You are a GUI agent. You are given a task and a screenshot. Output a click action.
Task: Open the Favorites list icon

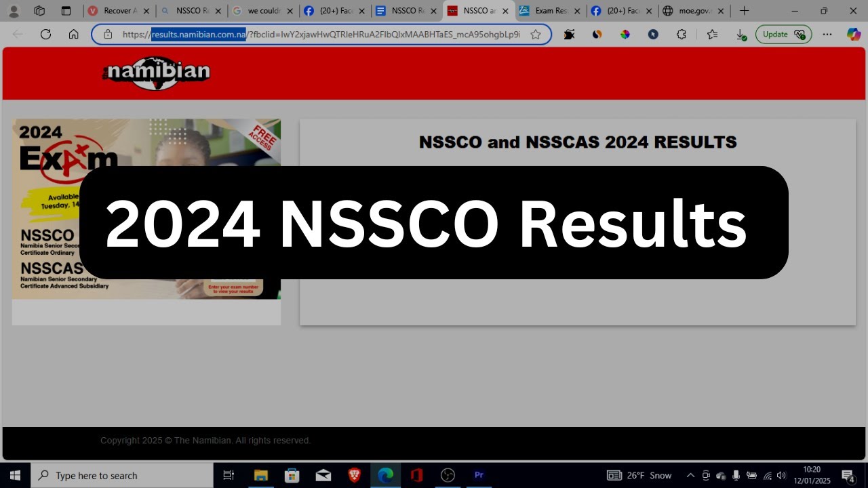712,34
